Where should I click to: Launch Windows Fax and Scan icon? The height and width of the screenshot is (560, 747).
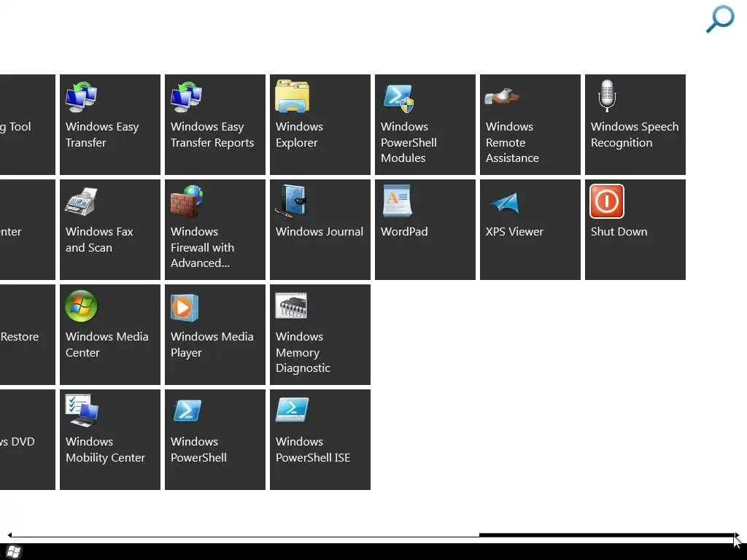tap(82, 202)
